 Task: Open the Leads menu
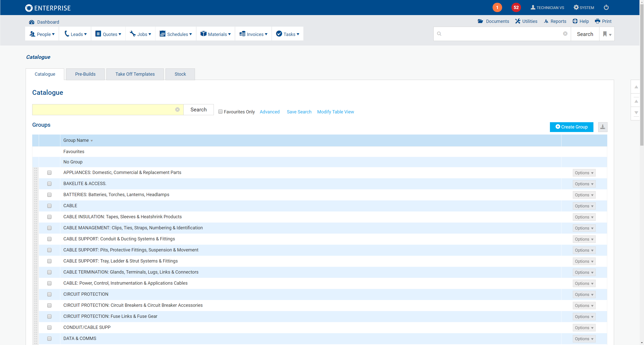(x=76, y=34)
